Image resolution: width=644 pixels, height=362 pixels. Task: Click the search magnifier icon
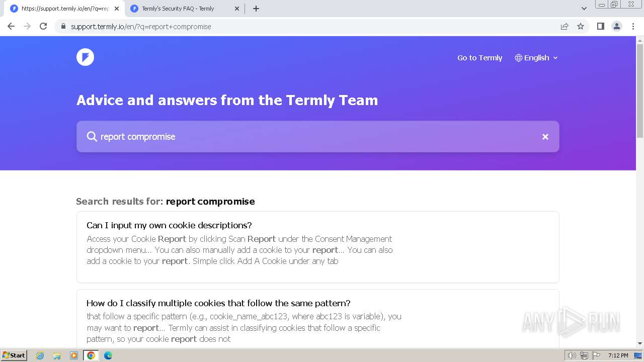tap(92, 137)
